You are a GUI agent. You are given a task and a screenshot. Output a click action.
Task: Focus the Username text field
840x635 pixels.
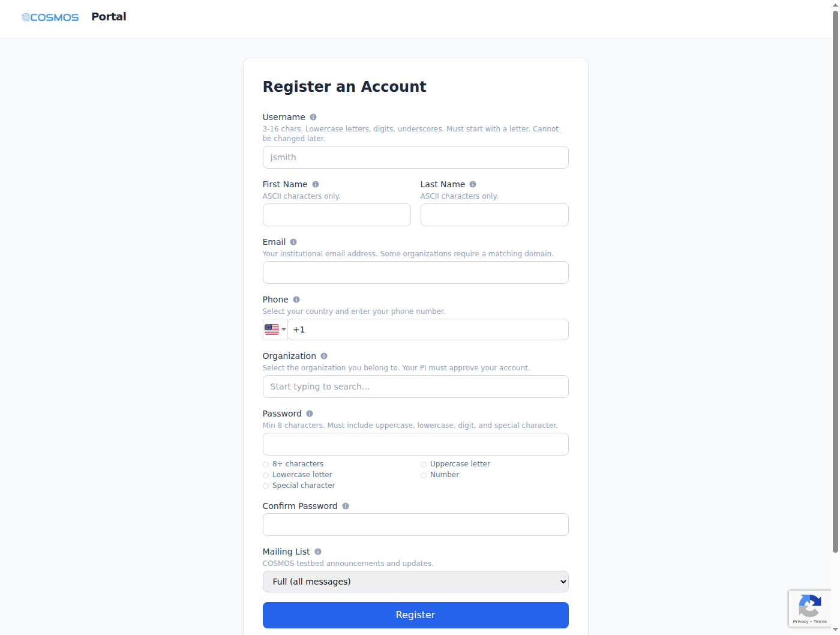click(x=415, y=157)
